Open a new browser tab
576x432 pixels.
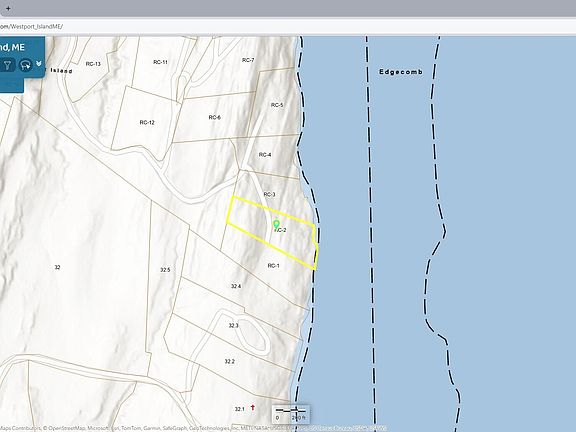click(x=8, y=8)
